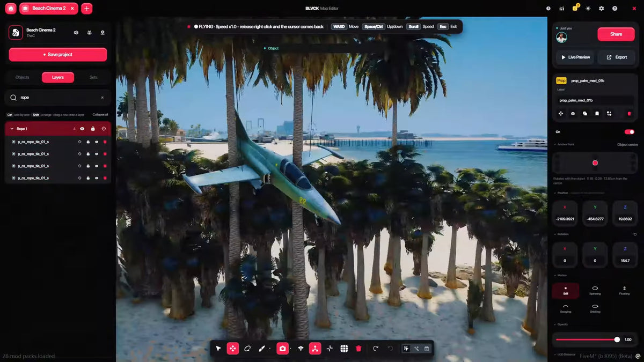The width and height of the screenshot is (644, 362).
Task: Start Live Preview
Action: click(x=576, y=57)
